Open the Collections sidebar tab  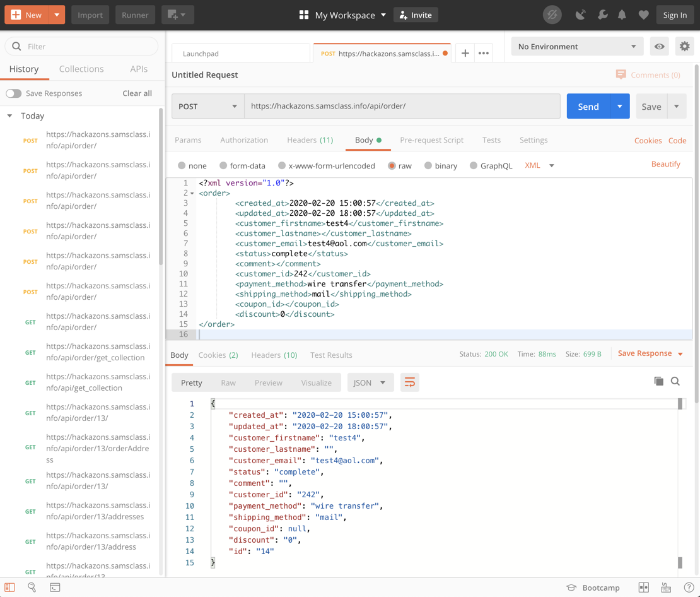pyautogui.click(x=81, y=69)
